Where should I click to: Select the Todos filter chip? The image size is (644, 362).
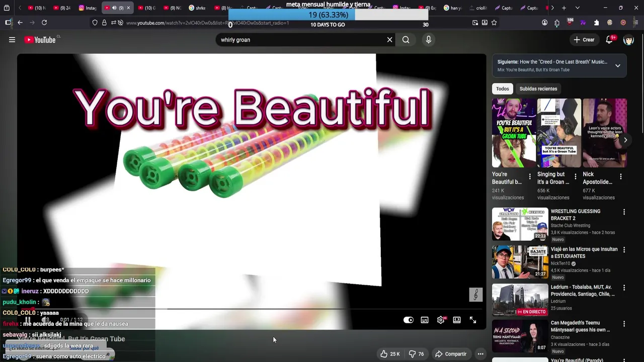point(503,88)
